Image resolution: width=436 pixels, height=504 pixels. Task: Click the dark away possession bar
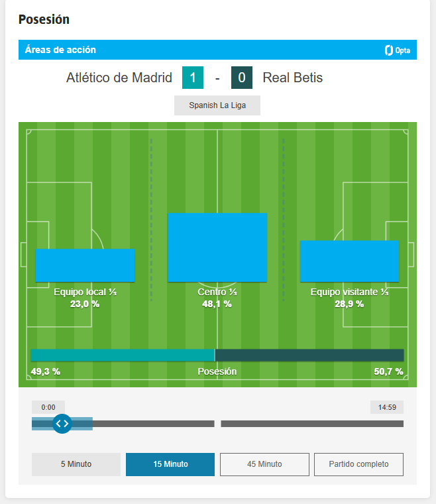tap(309, 355)
